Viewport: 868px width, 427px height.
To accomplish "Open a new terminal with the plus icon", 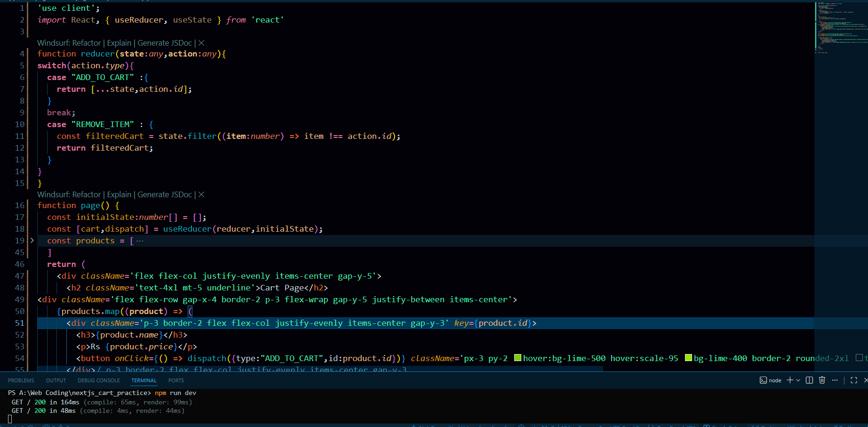I will point(790,380).
